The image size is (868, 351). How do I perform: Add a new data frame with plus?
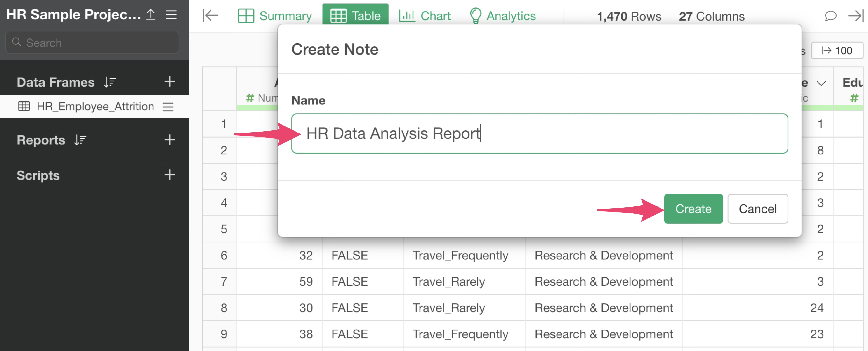170,82
